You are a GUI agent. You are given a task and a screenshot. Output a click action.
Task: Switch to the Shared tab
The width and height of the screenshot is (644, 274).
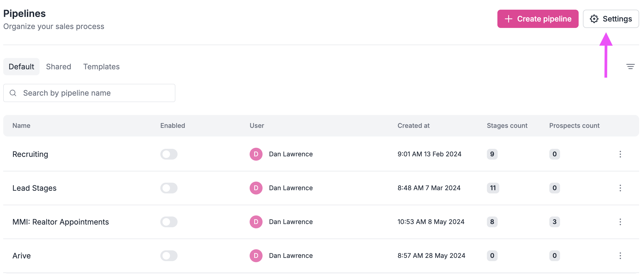coord(58,66)
